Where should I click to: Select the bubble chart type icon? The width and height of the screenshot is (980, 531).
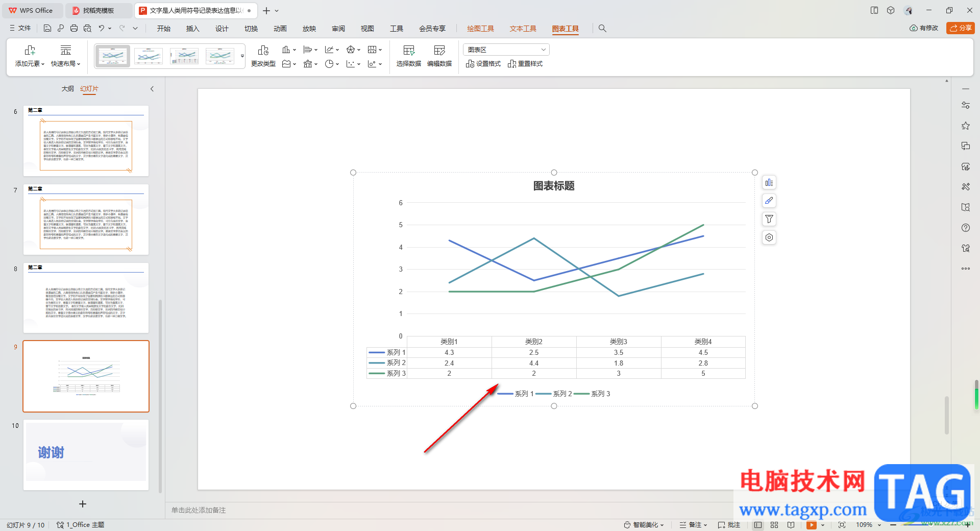click(372, 64)
